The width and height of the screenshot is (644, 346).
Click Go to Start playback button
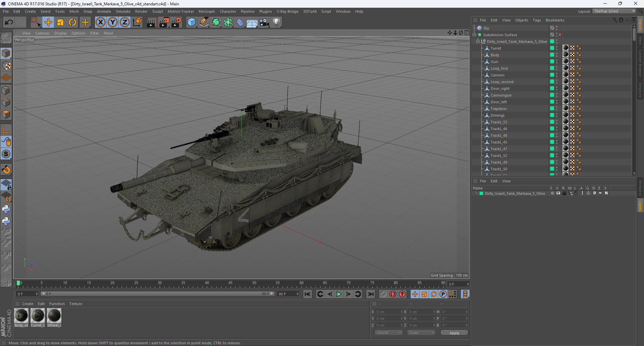[307, 294]
